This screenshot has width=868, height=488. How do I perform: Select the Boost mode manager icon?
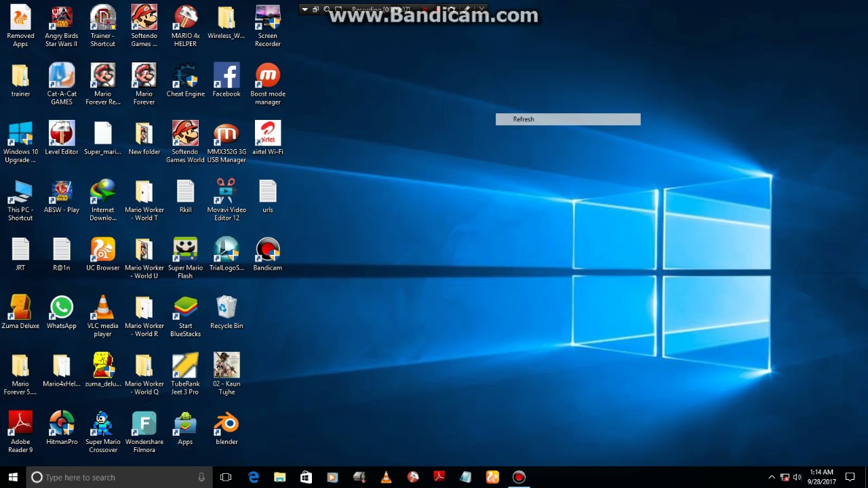point(268,85)
